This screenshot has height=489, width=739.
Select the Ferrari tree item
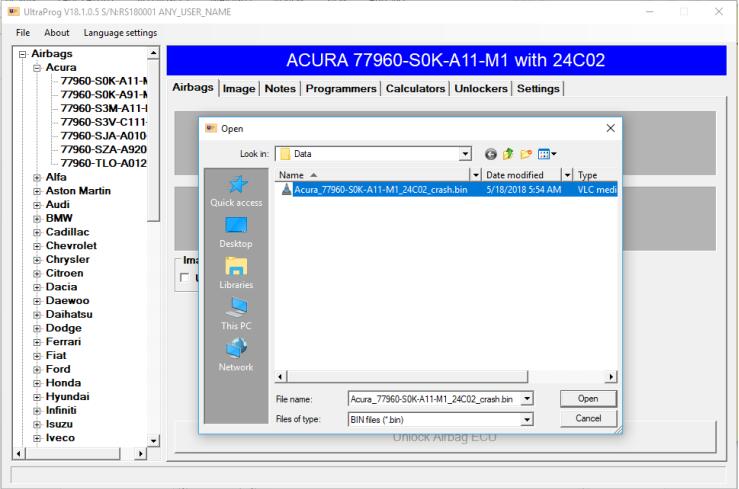pyautogui.click(x=63, y=342)
